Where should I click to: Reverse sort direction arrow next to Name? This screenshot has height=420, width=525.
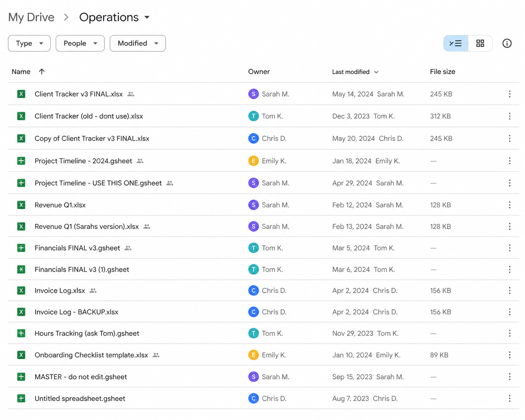(42, 71)
